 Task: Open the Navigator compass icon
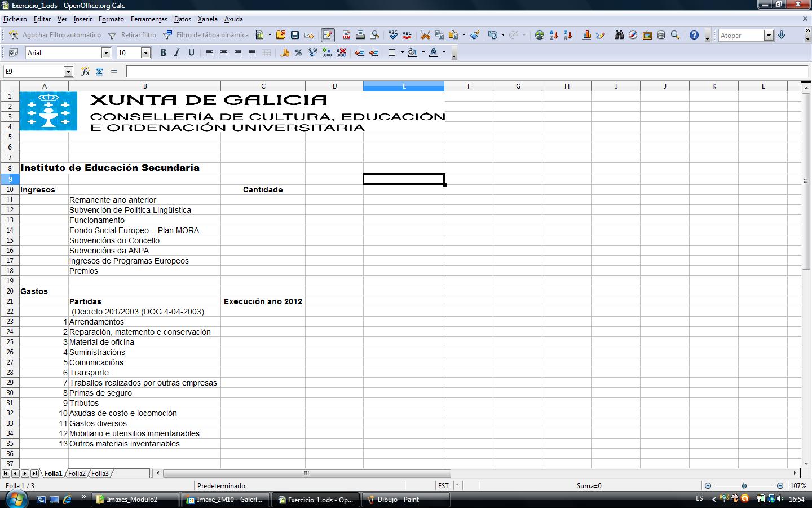point(633,35)
